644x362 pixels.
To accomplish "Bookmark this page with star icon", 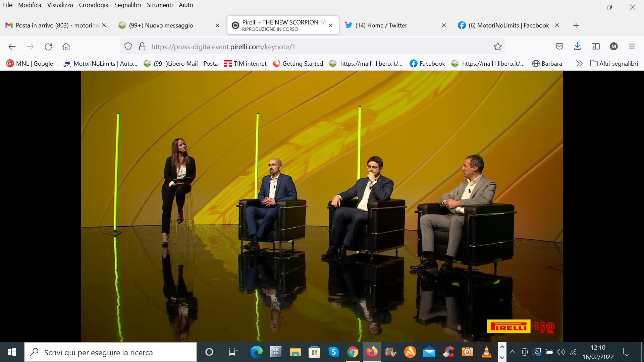I will pyautogui.click(x=497, y=47).
